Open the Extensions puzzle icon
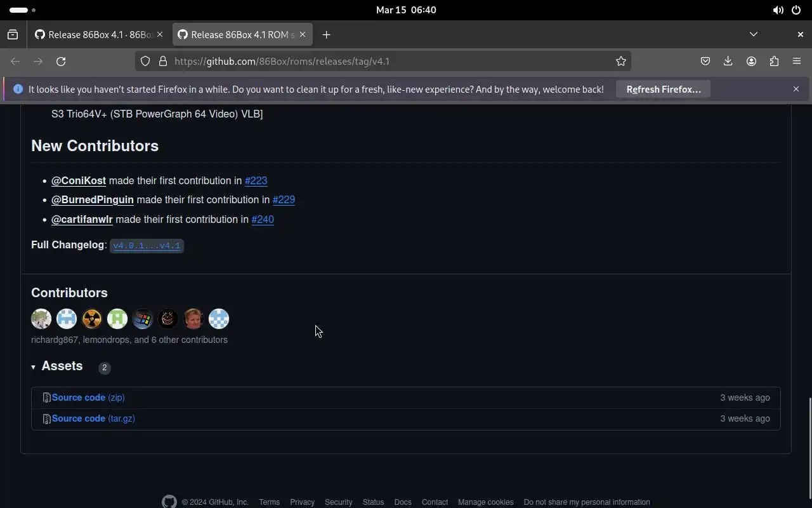Image resolution: width=812 pixels, height=508 pixels. coord(774,62)
